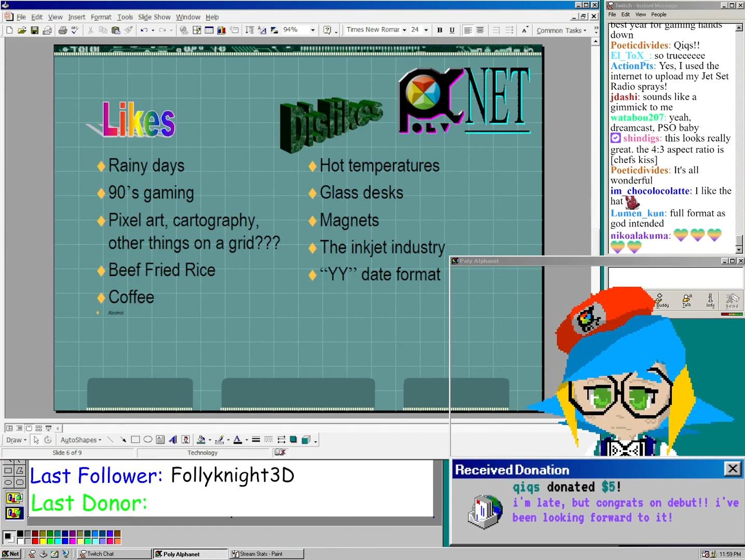745x560 pixels.
Task: Undo the last action with Undo arrow
Action: click(144, 30)
